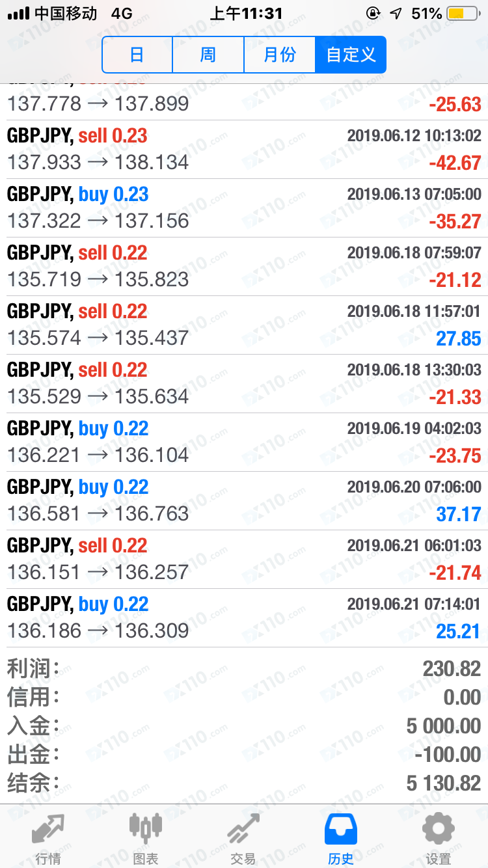Image resolution: width=488 pixels, height=868 pixels.
Task: Tap the 上午11:31 clock in status bar
Action: click(x=246, y=13)
